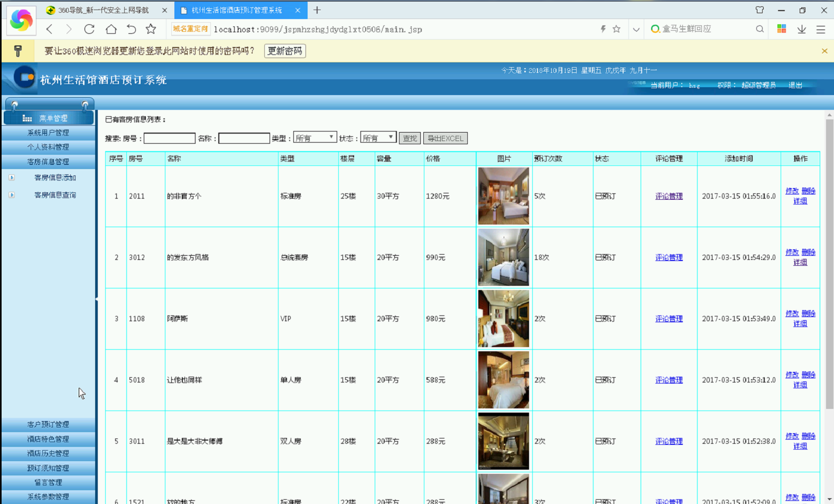
Task: Open 系统参数管理 menu
Action: pyautogui.click(x=48, y=497)
